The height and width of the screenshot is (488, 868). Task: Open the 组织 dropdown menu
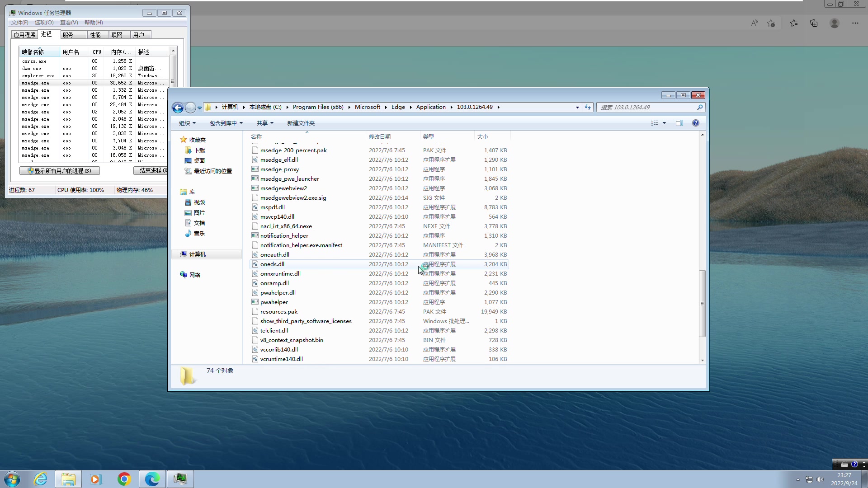click(187, 123)
